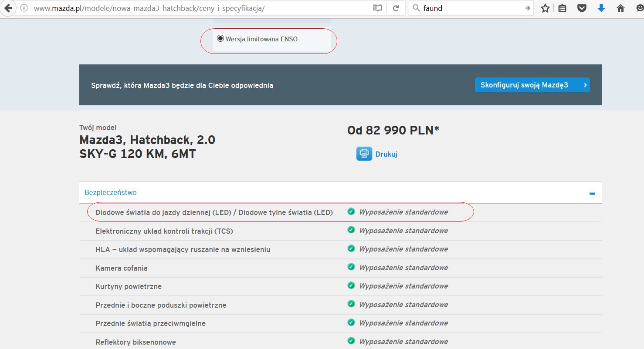Click the printer icon next to Drukuj
644x349 pixels.
tap(364, 154)
